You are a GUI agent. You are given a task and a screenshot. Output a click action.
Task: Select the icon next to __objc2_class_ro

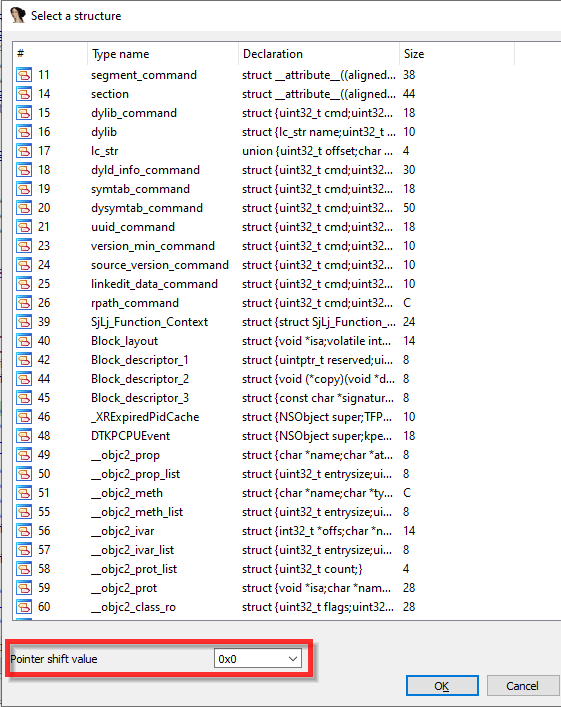[x=24, y=607]
